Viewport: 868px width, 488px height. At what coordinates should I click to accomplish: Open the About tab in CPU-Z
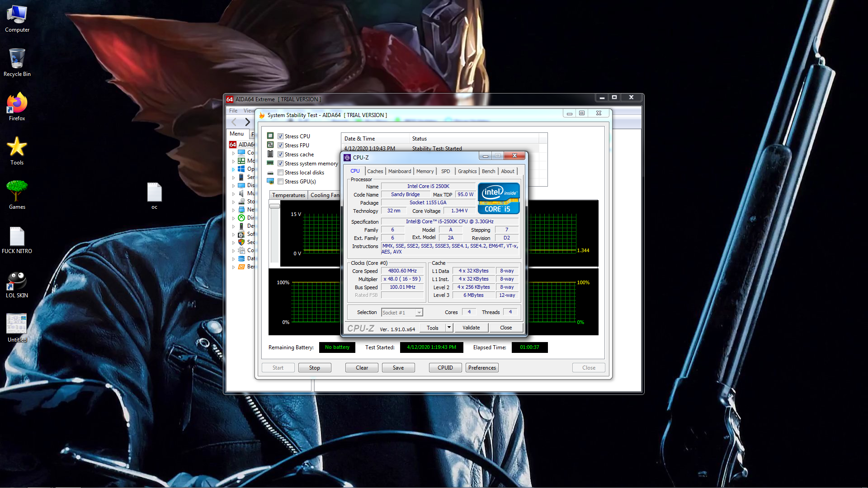508,171
